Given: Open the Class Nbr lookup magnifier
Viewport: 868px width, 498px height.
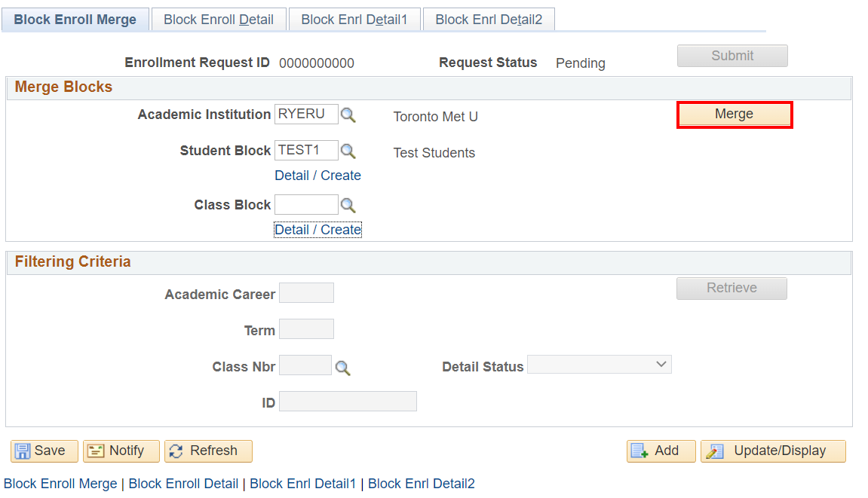Looking at the screenshot, I should point(343,368).
